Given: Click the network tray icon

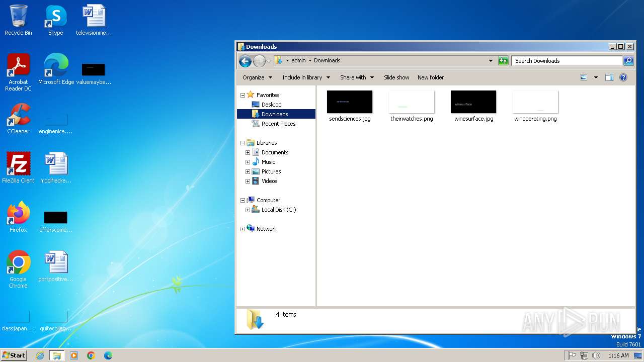Looking at the screenshot, I should [x=584, y=355].
